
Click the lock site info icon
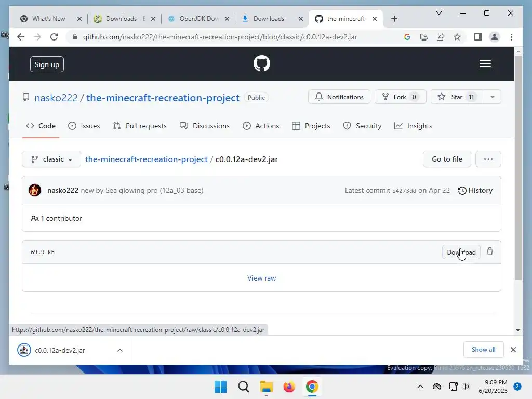(75, 37)
